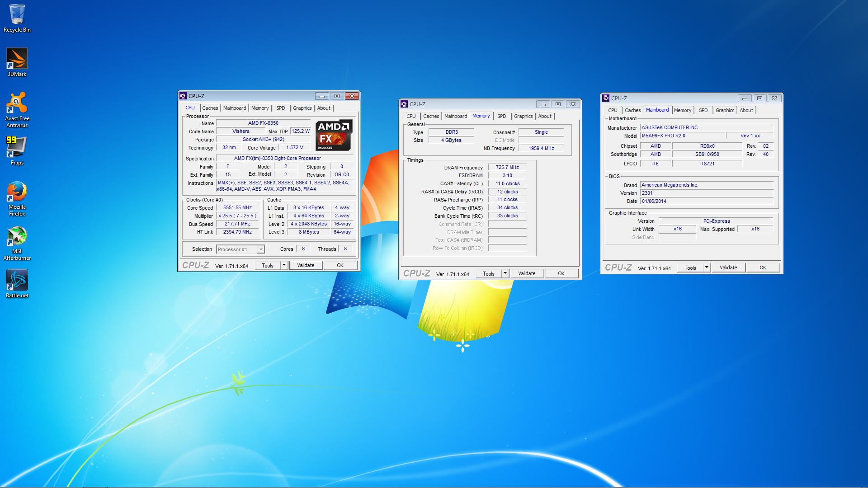The width and height of the screenshot is (868, 488).
Task: Minimize the left CPU-Z window
Action: (x=322, y=96)
